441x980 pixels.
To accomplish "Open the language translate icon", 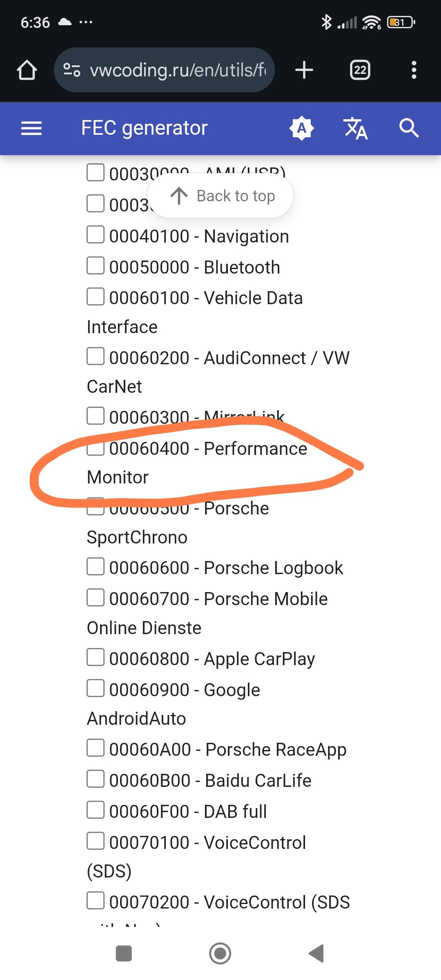I will tap(356, 128).
